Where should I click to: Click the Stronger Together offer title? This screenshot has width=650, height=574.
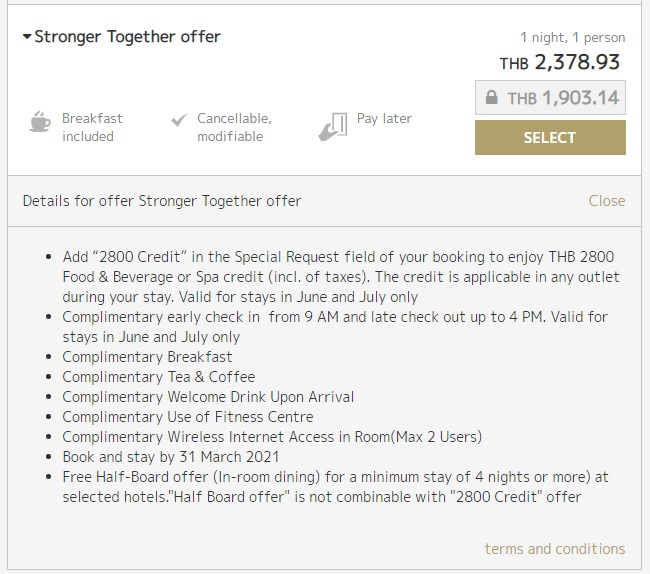[x=127, y=37]
